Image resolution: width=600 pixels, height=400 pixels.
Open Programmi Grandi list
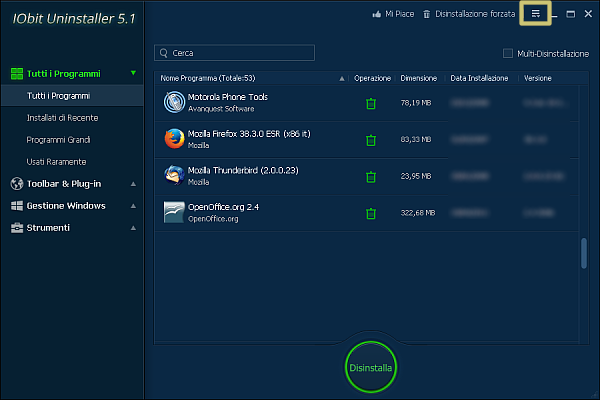pyautogui.click(x=58, y=140)
